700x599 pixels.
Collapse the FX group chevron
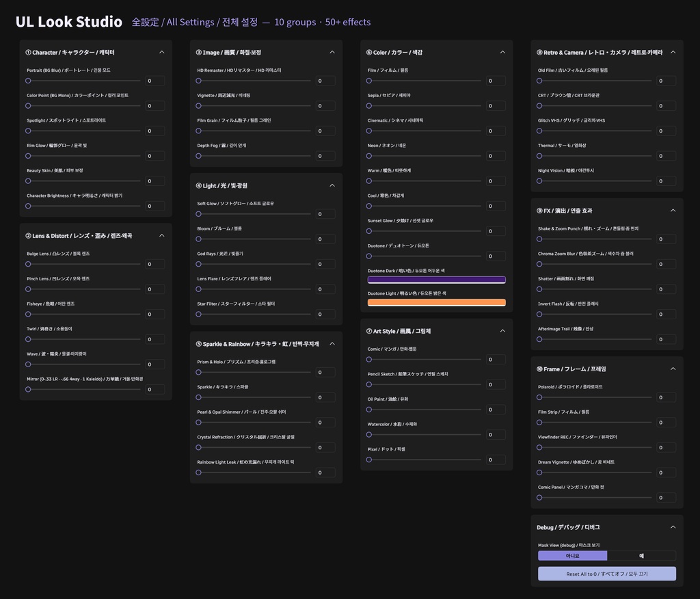[x=673, y=211]
